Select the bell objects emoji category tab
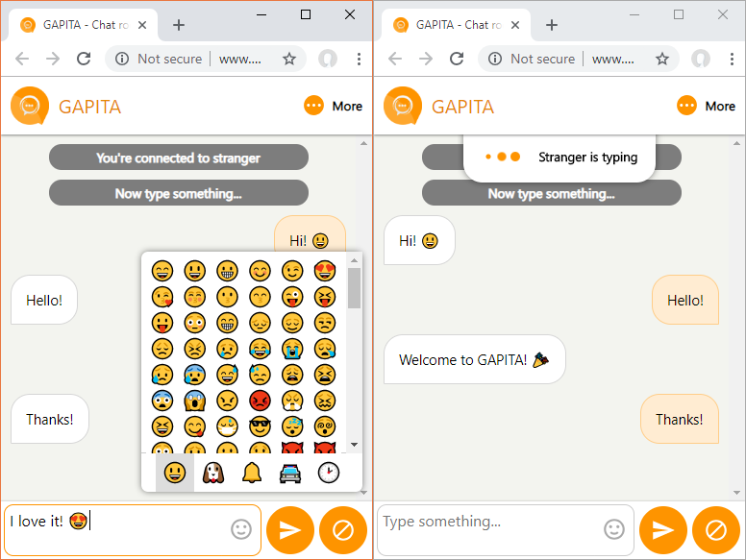Viewport: 746px width, 560px height. [252, 473]
